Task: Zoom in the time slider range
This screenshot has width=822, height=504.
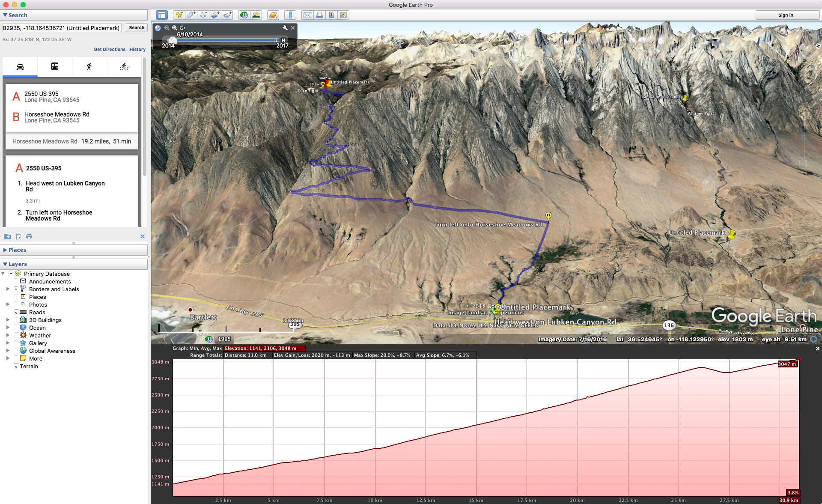Action: point(174,28)
